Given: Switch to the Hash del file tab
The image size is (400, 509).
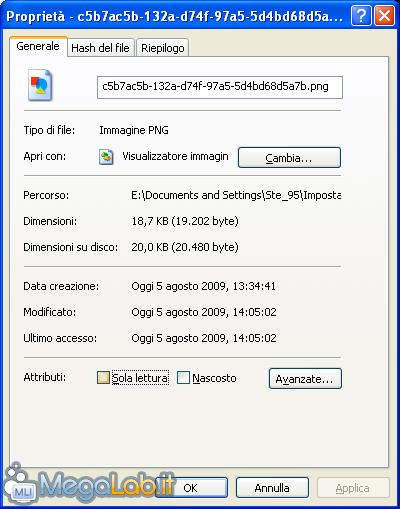Looking at the screenshot, I should point(100,48).
